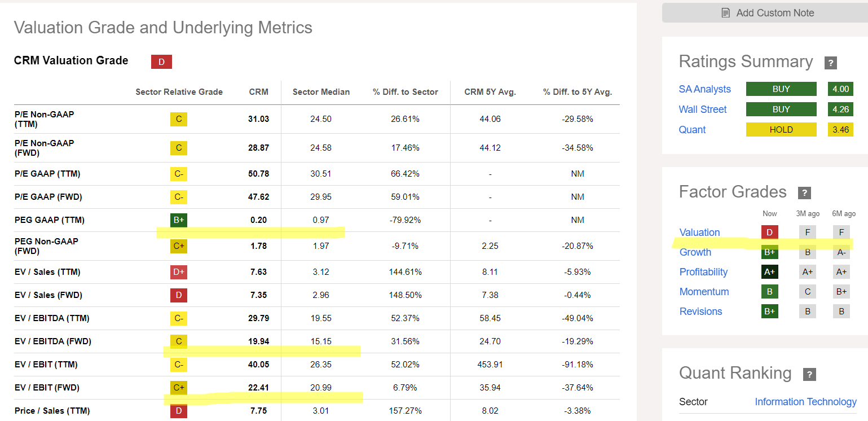
Task: Open the Quant rating link
Action: pyautogui.click(x=692, y=130)
